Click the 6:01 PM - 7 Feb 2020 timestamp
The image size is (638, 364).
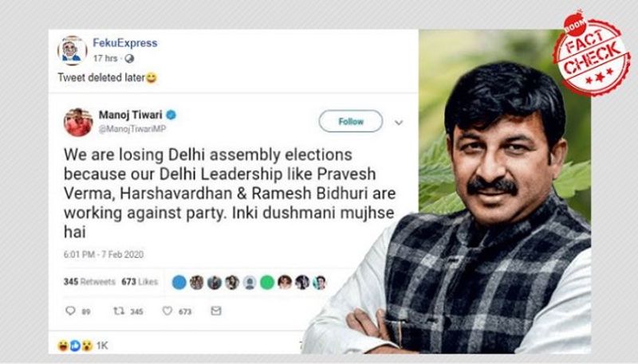click(x=104, y=255)
